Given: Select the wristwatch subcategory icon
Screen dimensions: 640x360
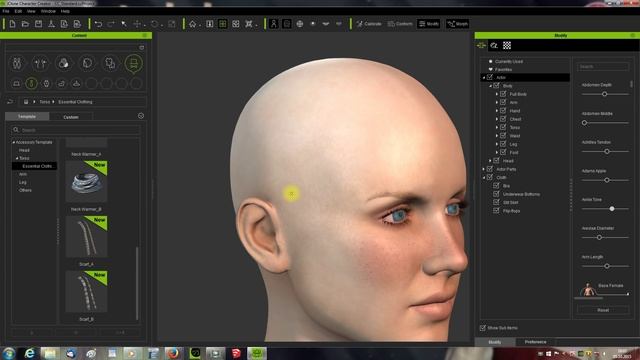Looking at the screenshot, I should 46,84.
